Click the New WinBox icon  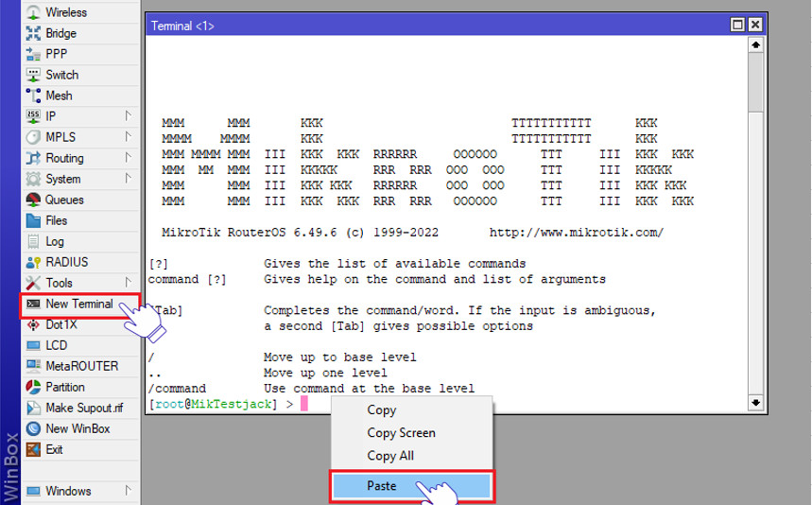[33, 428]
